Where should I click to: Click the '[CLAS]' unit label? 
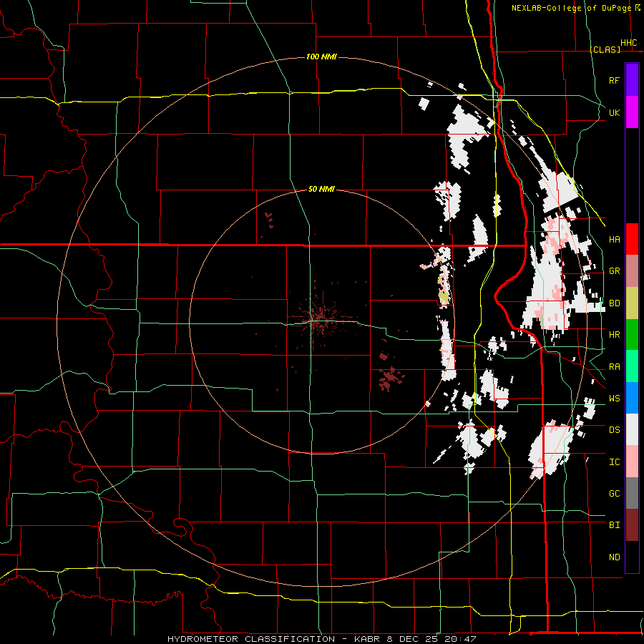coord(605,49)
